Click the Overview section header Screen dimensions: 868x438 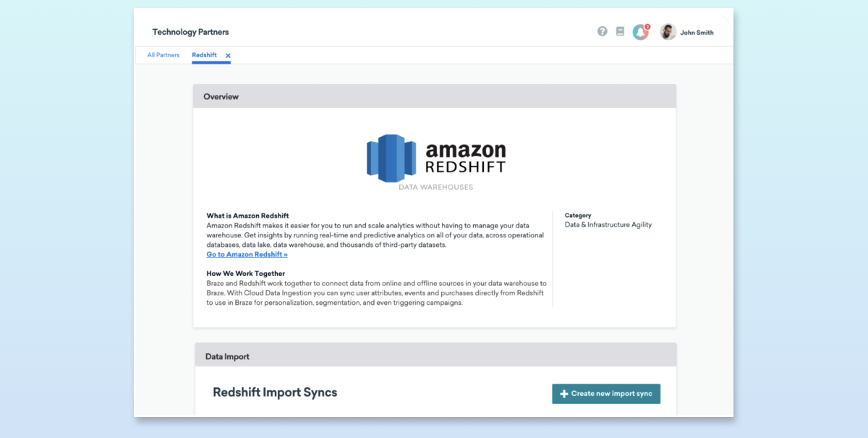click(435, 96)
